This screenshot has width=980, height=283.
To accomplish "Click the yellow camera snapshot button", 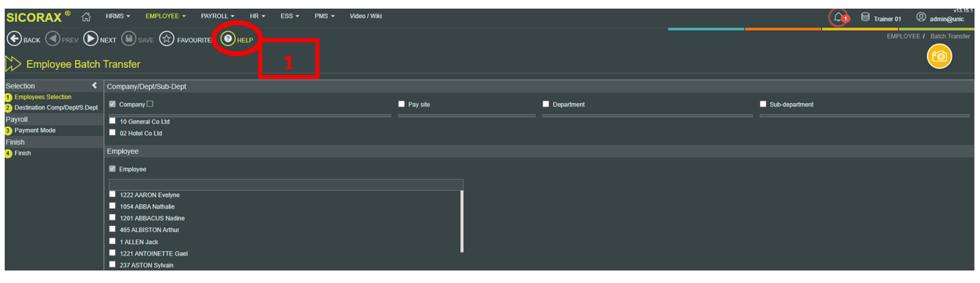I will (x=939, y=56).
